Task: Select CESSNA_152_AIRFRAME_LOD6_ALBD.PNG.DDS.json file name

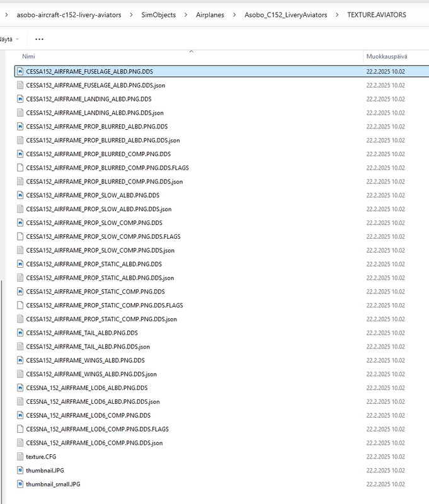Action: pos(93,401)
